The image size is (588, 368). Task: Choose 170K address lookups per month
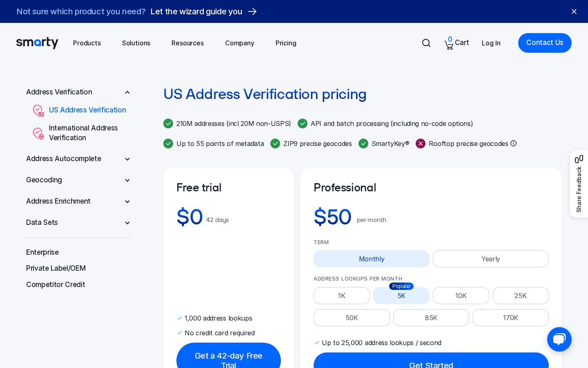(510, 318)
